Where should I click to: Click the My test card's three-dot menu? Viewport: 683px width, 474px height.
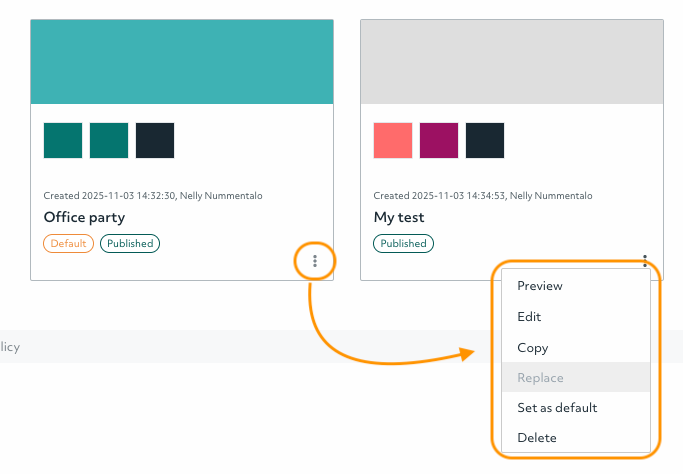645,261
